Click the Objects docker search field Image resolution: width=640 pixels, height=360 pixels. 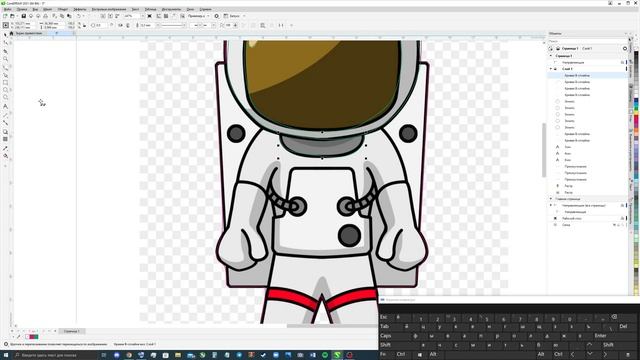coord(586,42)
